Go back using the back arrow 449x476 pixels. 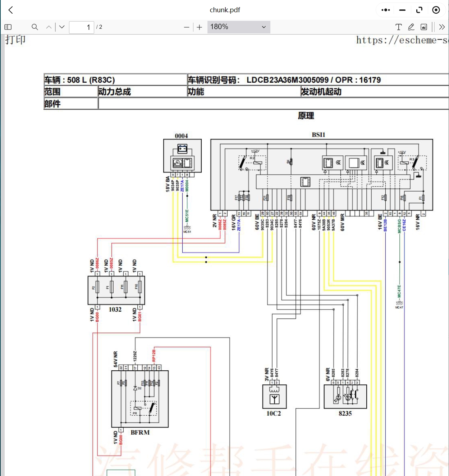point(10,10)
